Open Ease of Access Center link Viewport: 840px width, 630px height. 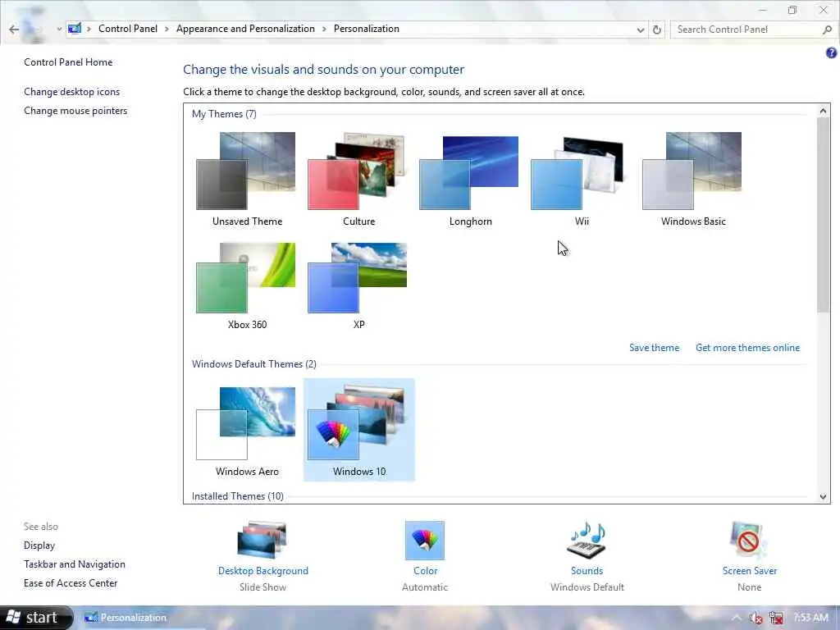click(x=71, y=583)
